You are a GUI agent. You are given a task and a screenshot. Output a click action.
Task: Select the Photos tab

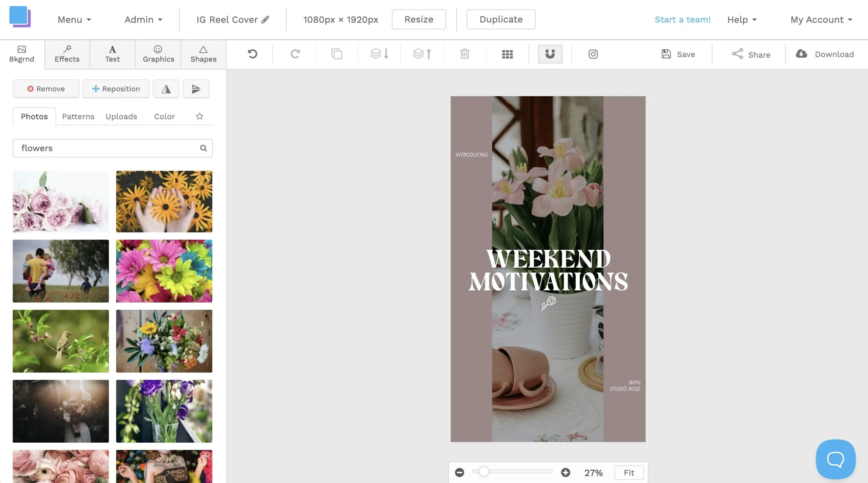point(34,116)
